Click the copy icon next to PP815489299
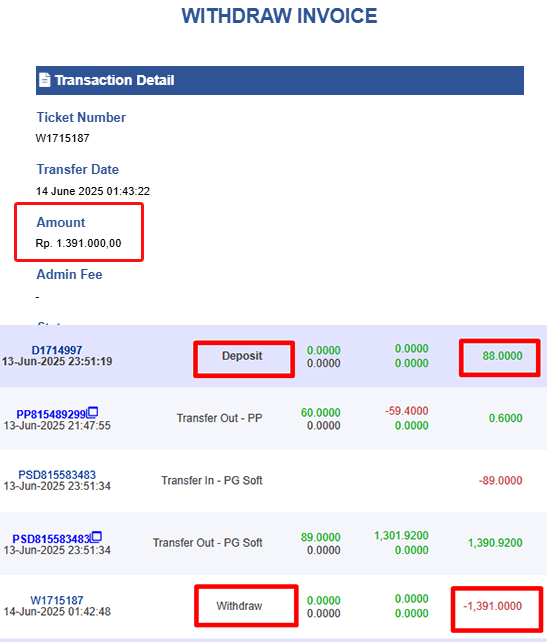547x642 pixels. pyautogui.click(x=93, y=411)
